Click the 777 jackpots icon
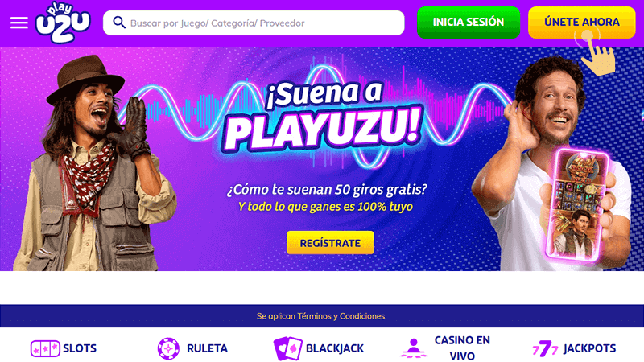644x362 pixels. point(546,348)
